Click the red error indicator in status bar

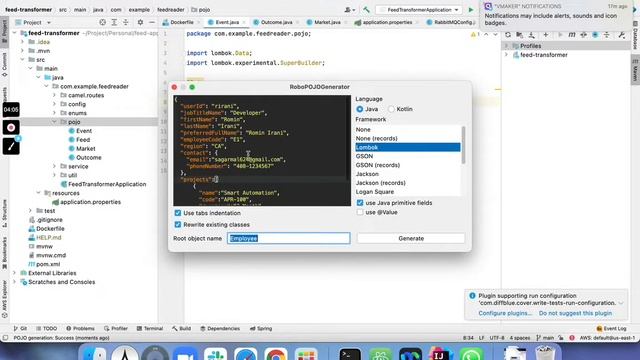click(x=572, y=338)
